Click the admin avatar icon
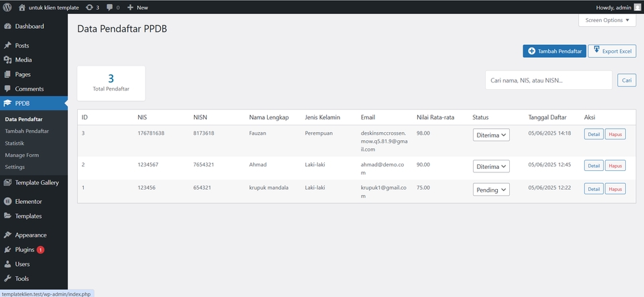Viewport: 644px width, 297px height. pos(637,7)
